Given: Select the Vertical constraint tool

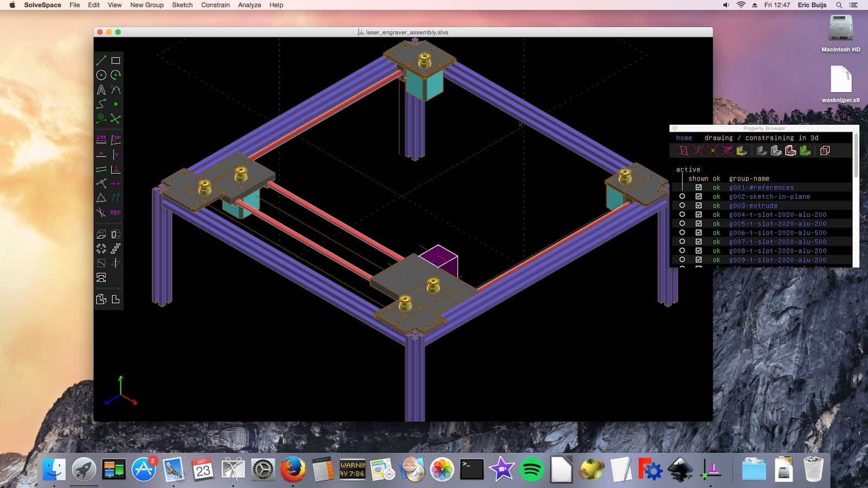Looking at the screenshot, I should [116, 154].
